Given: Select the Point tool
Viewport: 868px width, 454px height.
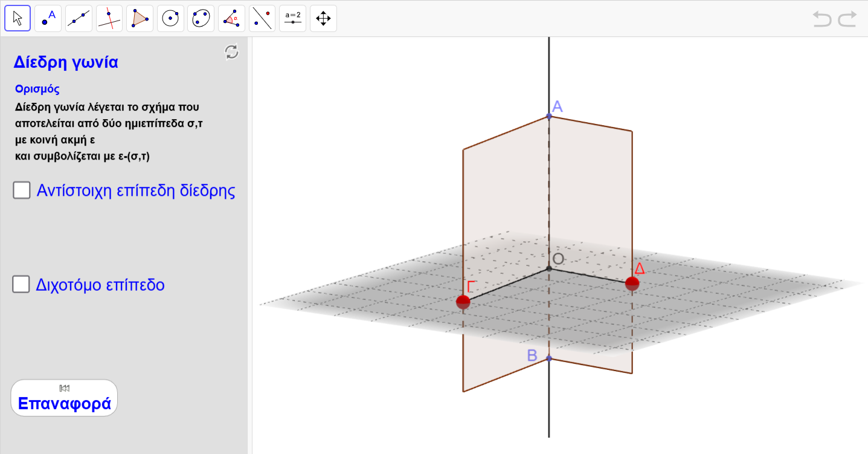Looking at the screenshot, I should 48,19.
